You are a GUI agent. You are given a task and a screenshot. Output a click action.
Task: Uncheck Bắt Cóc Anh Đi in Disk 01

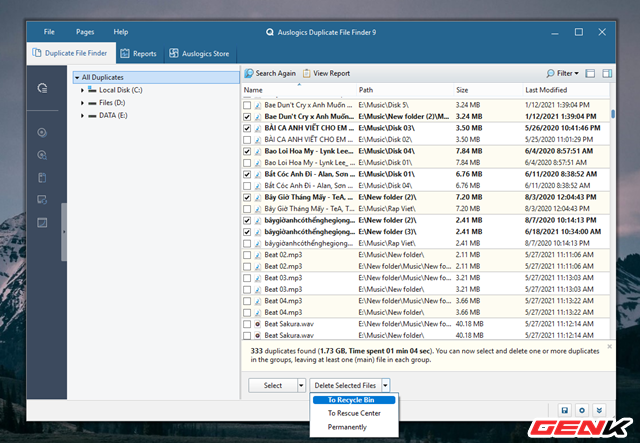click(247, 174)
